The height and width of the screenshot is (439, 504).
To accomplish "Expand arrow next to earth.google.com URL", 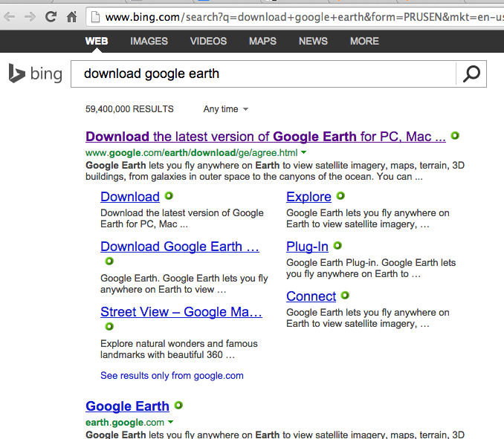I will click(171, 422).
